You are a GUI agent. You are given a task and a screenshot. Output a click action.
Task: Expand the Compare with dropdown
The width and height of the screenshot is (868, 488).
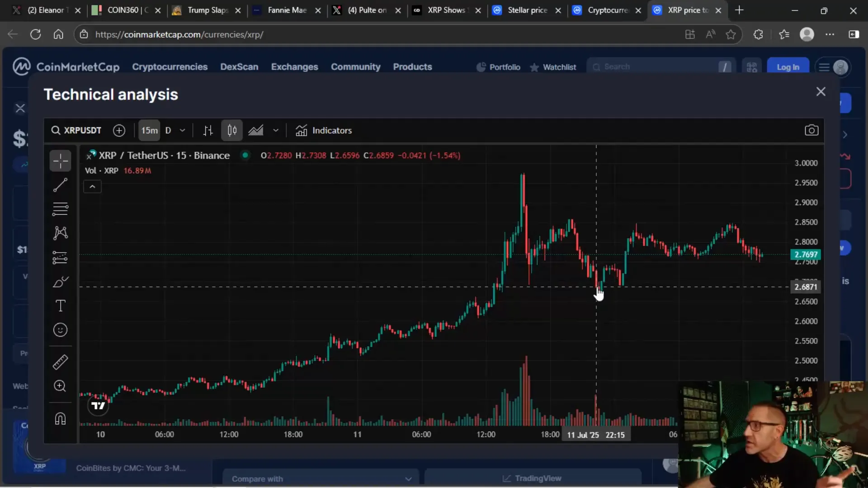321,479
